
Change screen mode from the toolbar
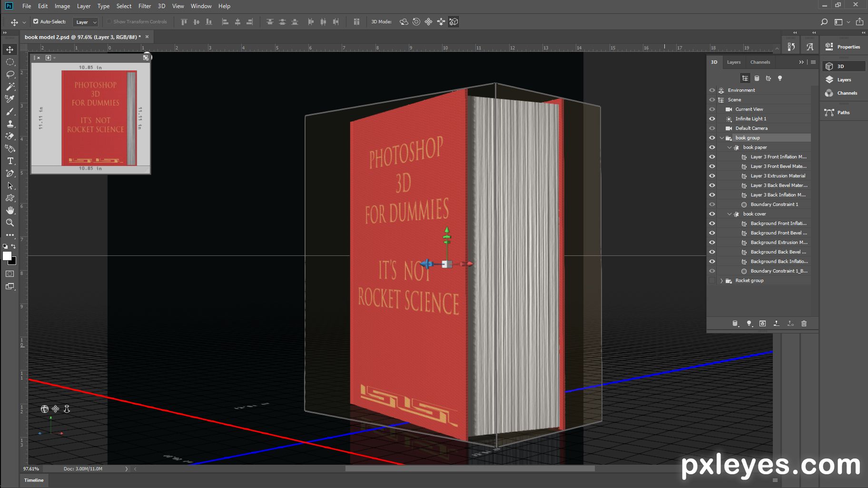click(x=10, y=286)
